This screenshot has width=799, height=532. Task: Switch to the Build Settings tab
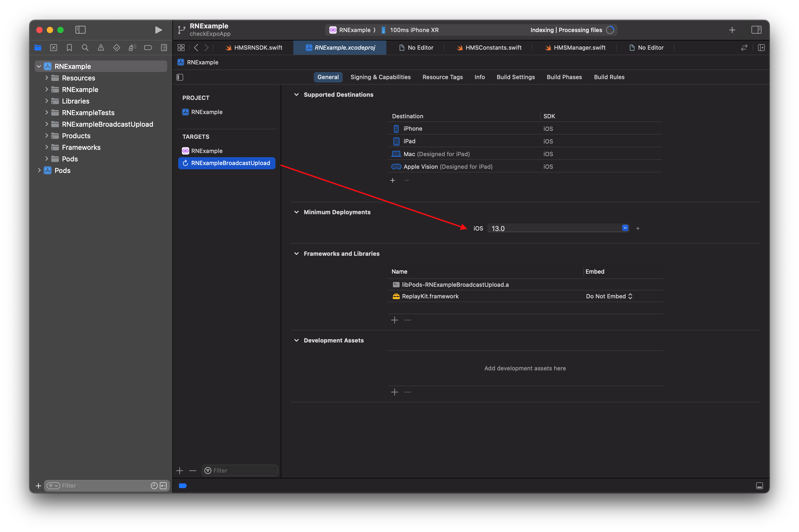(x=515, y=77)
